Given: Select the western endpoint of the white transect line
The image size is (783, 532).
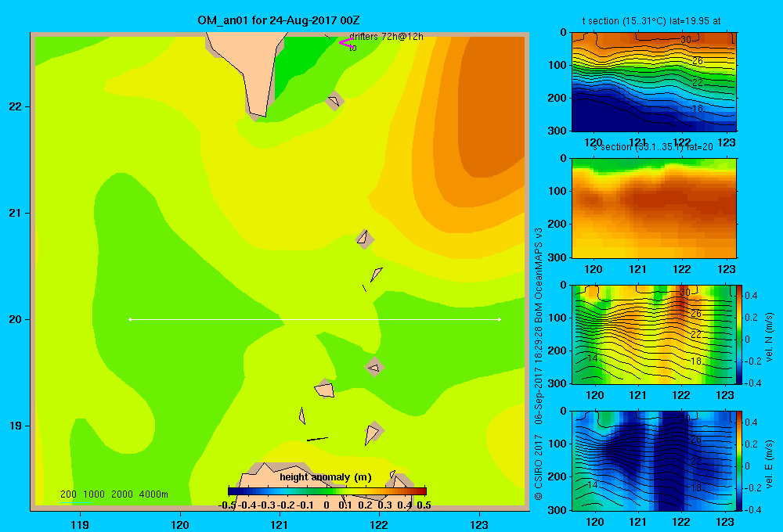Looking at the screenshot, I should (130, 319).
